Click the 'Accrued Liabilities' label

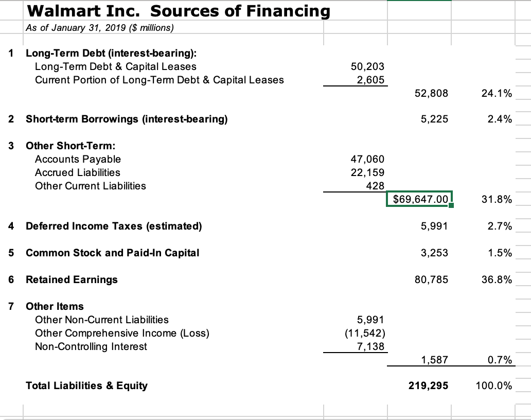[78, 173]
